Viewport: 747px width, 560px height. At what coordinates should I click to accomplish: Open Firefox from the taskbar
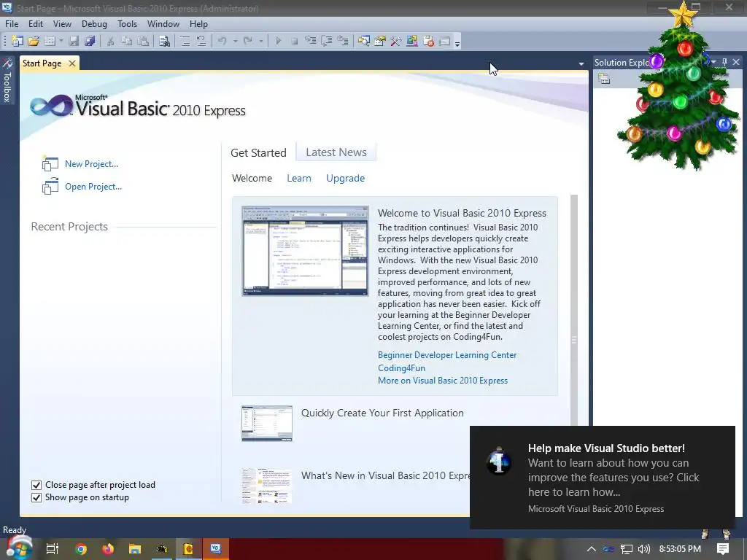pos(108,549)
